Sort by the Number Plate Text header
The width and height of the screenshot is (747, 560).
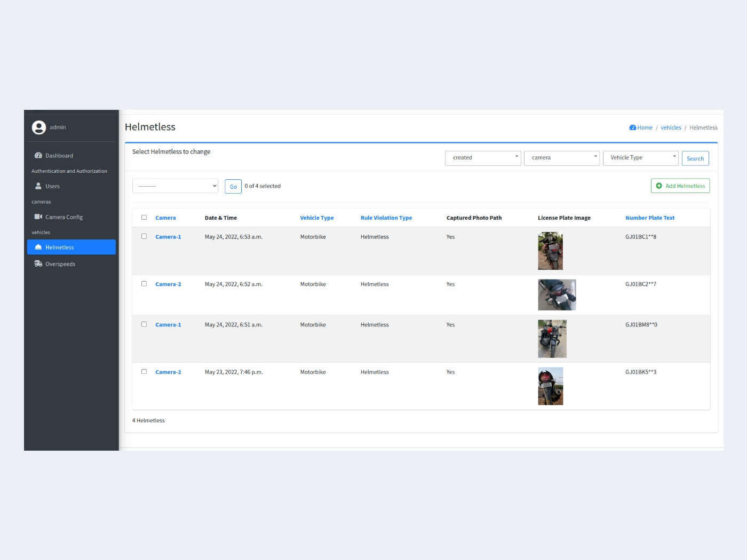(650, 218)
